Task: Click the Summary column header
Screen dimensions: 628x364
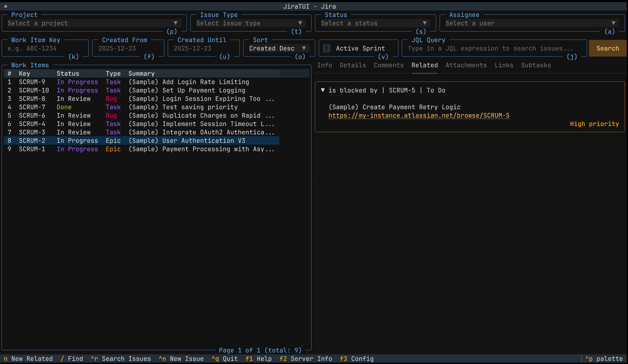Action: [x=142, y=74]
